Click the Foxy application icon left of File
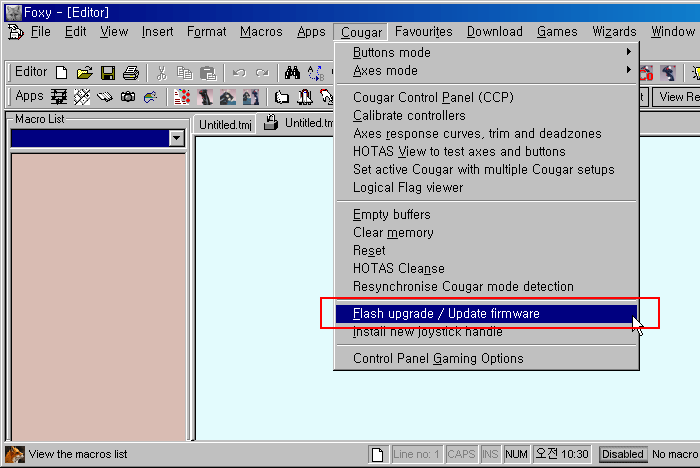 click(16, 32)
